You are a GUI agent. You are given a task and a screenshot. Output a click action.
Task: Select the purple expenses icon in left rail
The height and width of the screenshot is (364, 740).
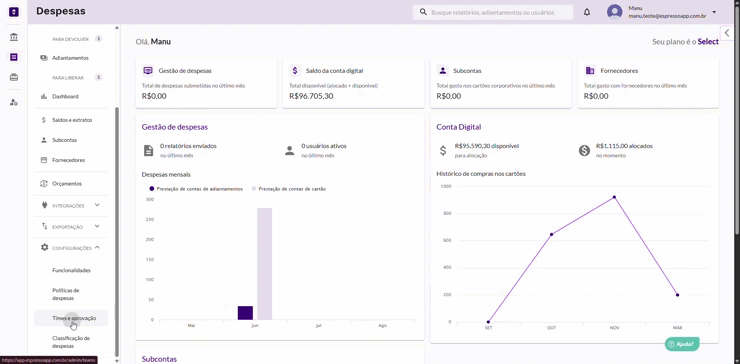tap(14, 57)
